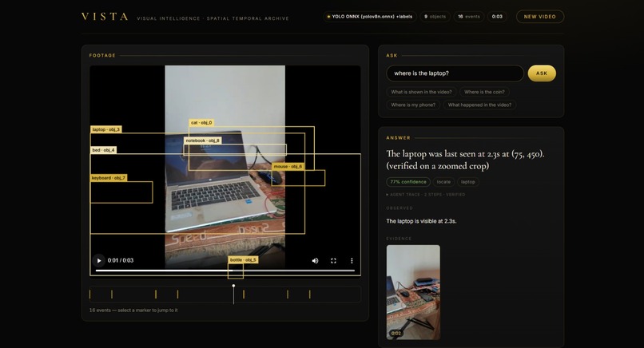Select the 'notebook · obj_8' label

click(202, 140)
